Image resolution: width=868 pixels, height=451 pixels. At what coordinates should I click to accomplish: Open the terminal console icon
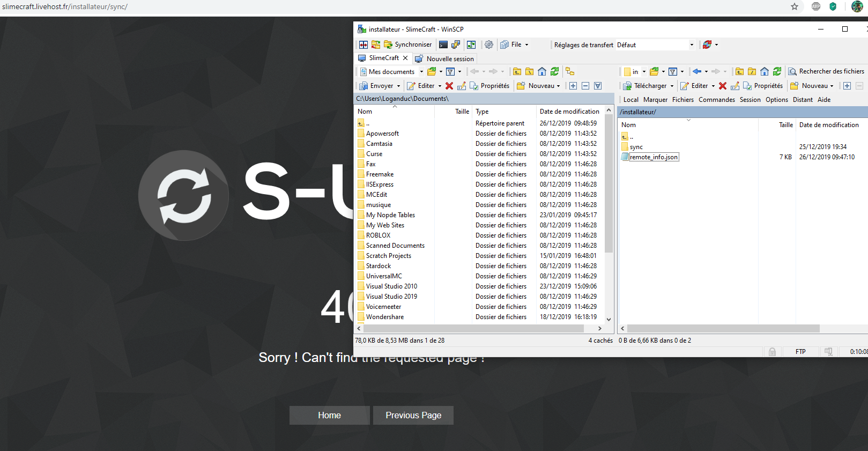coord(443,45)
